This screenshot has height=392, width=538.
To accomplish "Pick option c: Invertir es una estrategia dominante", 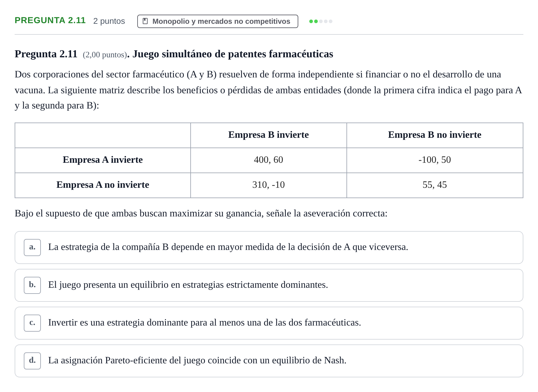I will tap(269, 323).
